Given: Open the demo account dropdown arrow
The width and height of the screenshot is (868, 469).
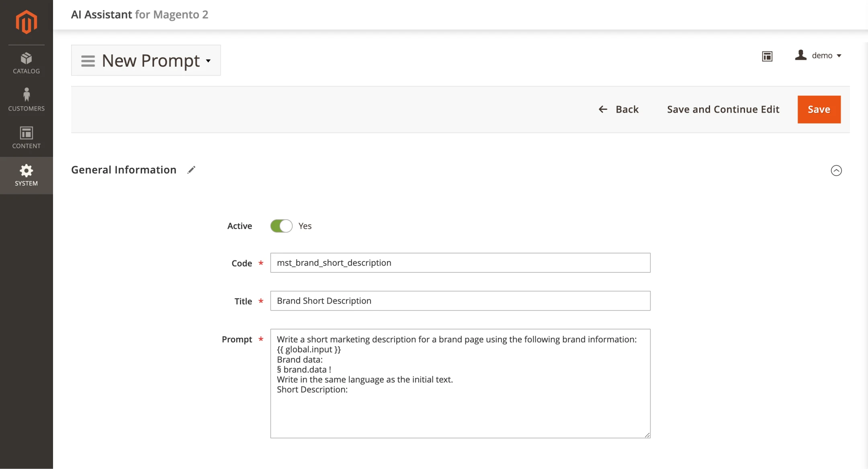Looking at the screenshot, I should 839,56.
